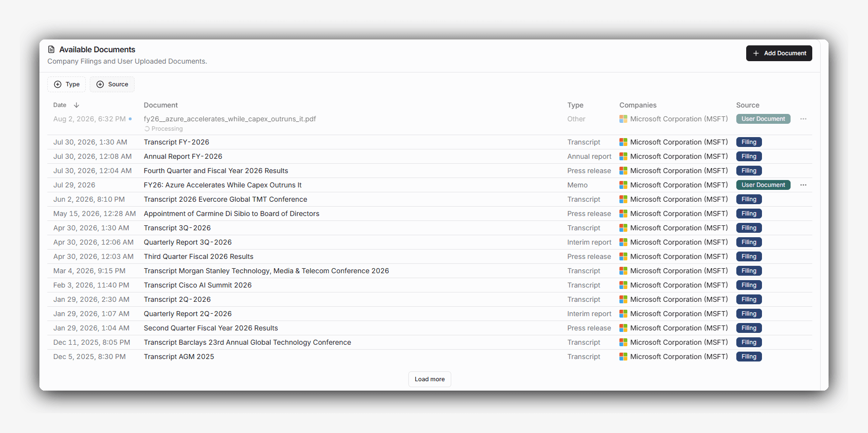Open Transcript AGM 2025 document

point(179,357)
